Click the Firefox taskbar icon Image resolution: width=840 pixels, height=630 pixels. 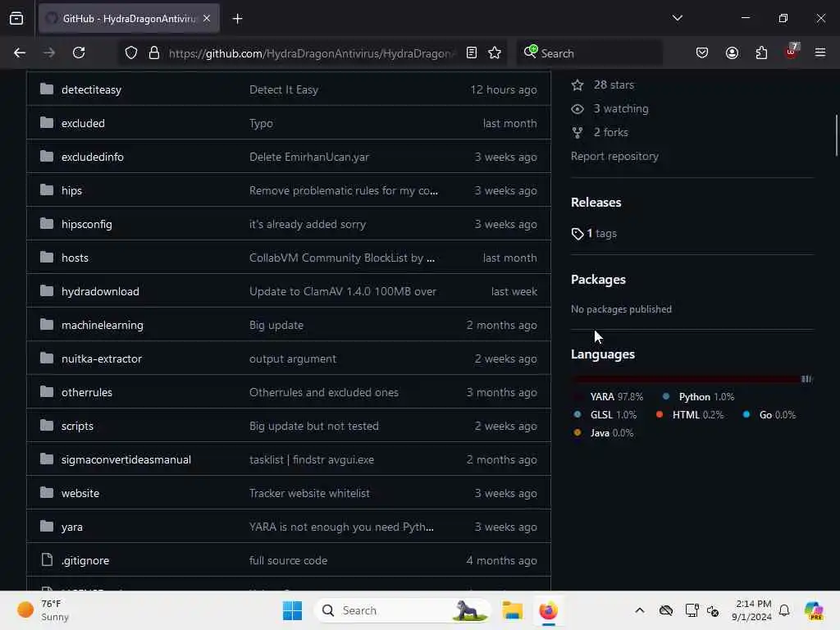click(548, 610)
